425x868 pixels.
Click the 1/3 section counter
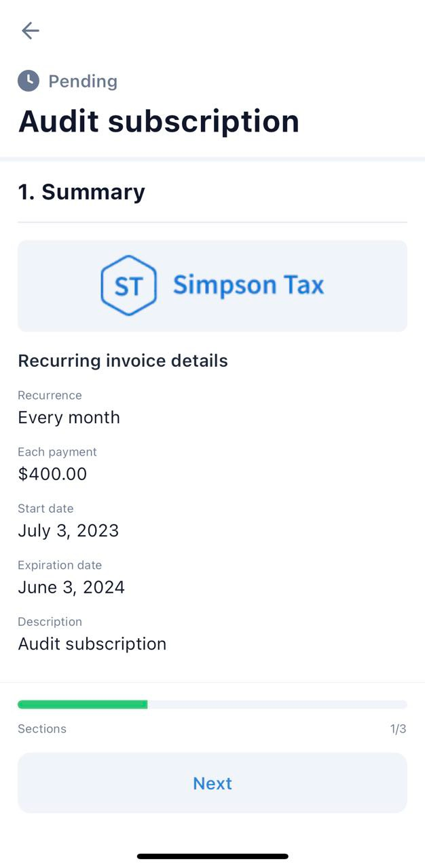(398, 729)
